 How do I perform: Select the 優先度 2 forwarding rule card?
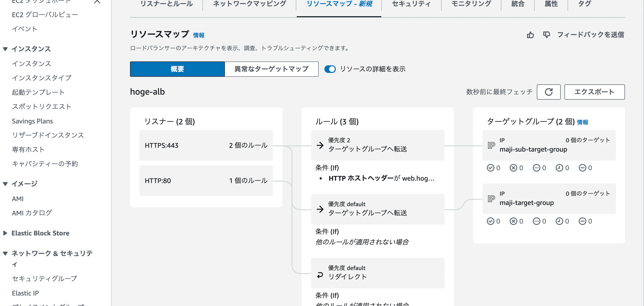377,145
